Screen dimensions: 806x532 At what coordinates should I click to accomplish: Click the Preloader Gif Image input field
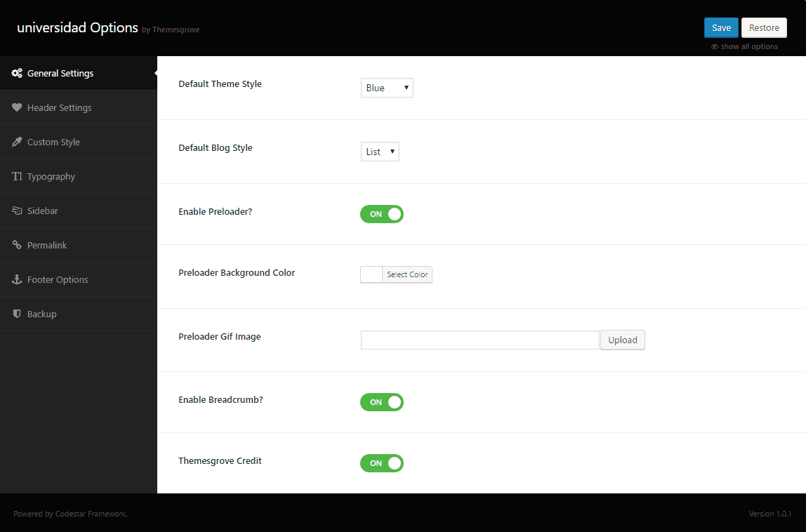tap(480, 340)
